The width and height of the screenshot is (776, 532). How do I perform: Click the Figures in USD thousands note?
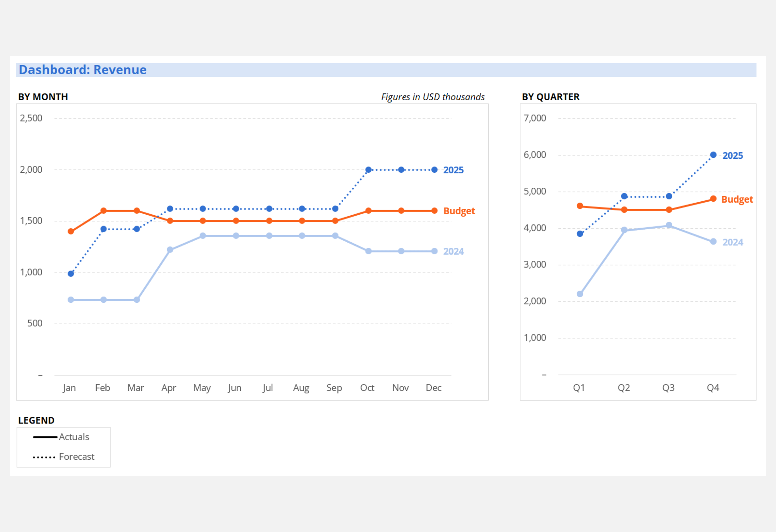point(432,97)
